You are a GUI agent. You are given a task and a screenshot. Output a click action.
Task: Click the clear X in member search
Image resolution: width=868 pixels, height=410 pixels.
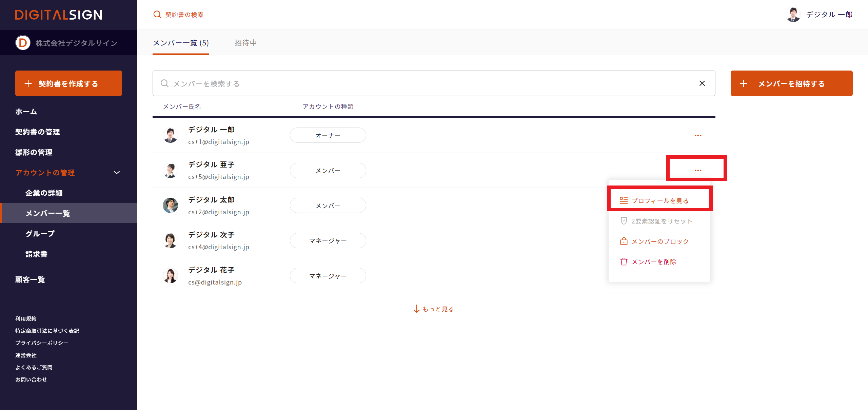point(702,83)
